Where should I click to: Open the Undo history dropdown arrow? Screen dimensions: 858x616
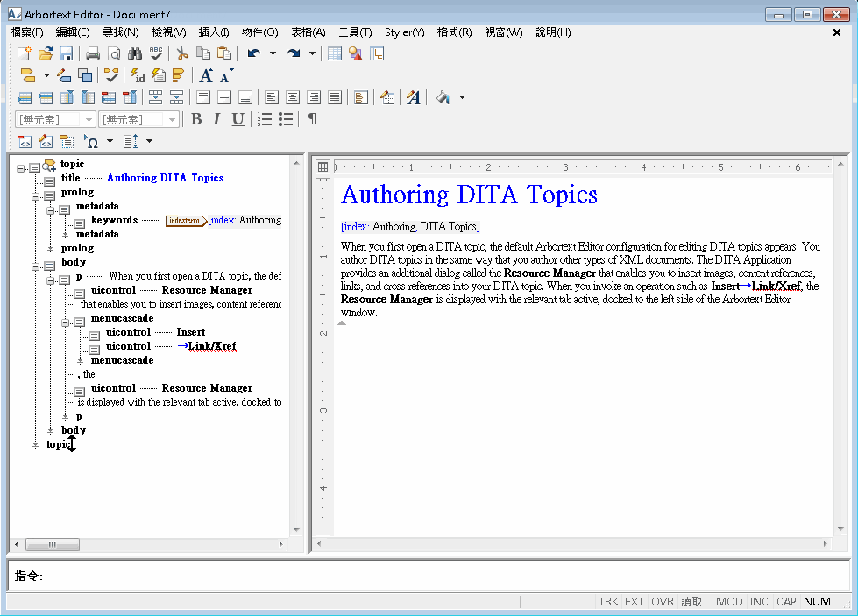pyautogui.click(x=273, y=53)
